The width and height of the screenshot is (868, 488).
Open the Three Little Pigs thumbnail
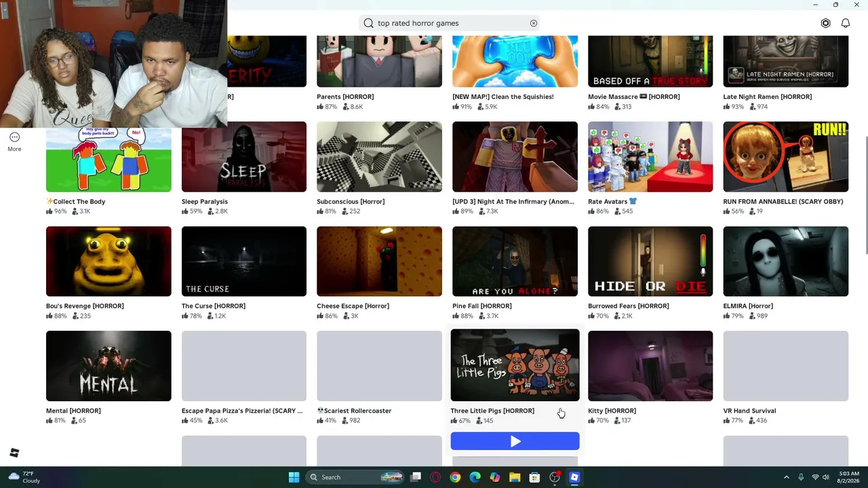[x=515, y=365]
